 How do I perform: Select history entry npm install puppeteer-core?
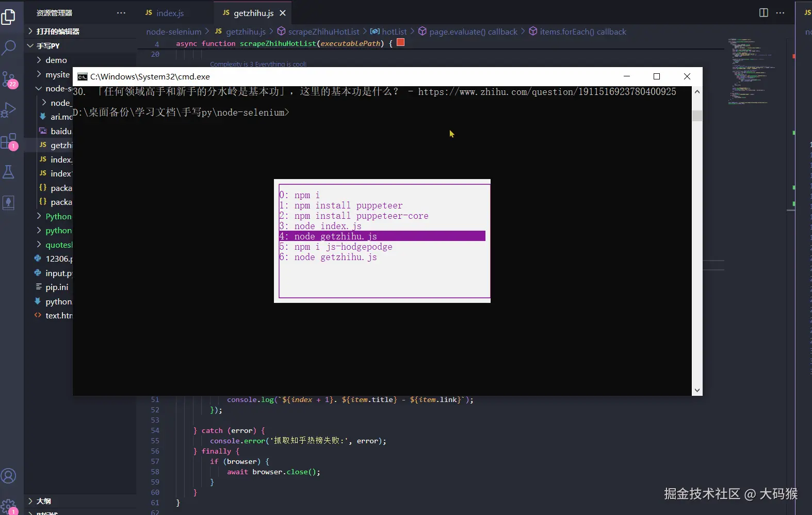(382, 216)
